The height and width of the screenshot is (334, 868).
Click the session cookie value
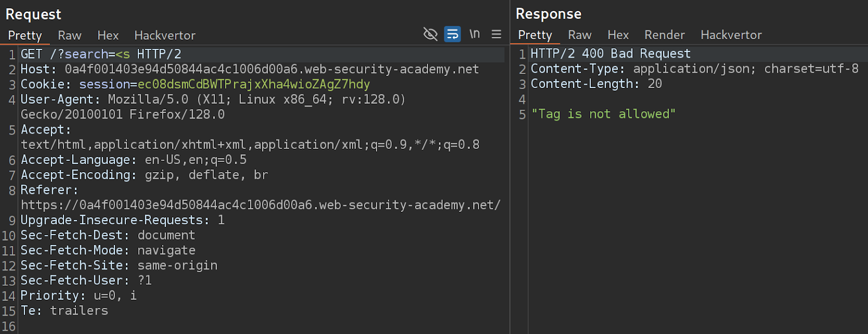(253, 85)
